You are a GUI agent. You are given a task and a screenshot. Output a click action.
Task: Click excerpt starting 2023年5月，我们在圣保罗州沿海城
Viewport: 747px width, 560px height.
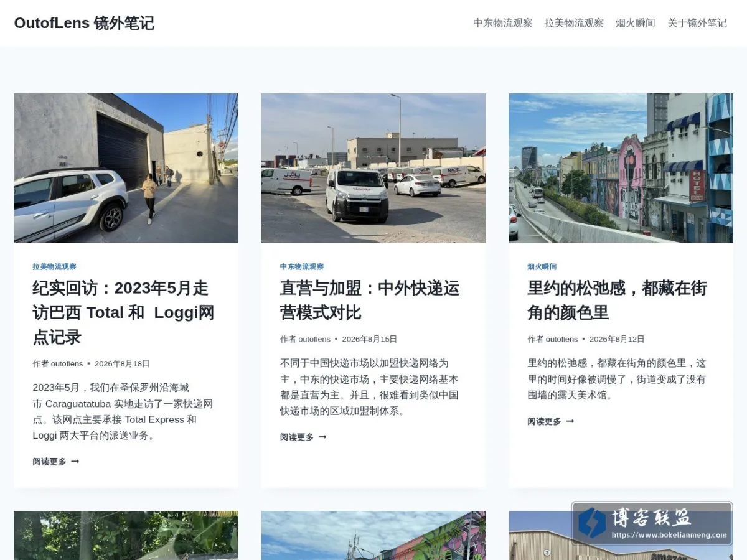[123, 411]
